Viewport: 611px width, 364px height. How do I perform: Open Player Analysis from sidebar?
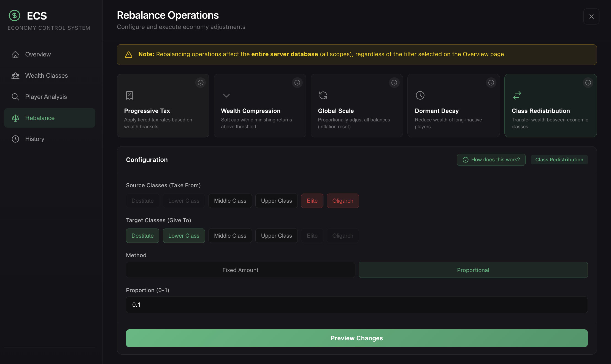click(46, 97)
